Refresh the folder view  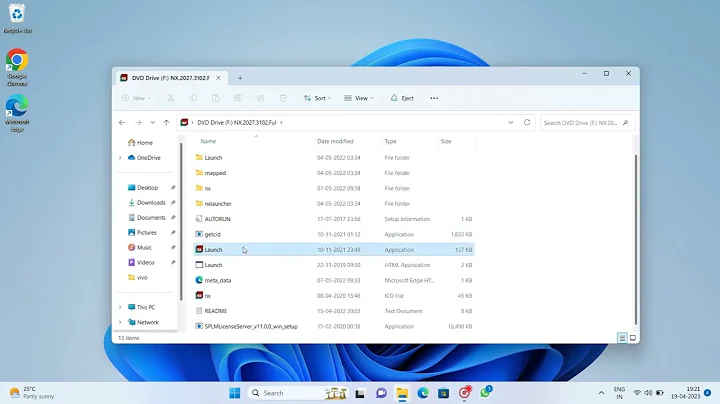527,123
